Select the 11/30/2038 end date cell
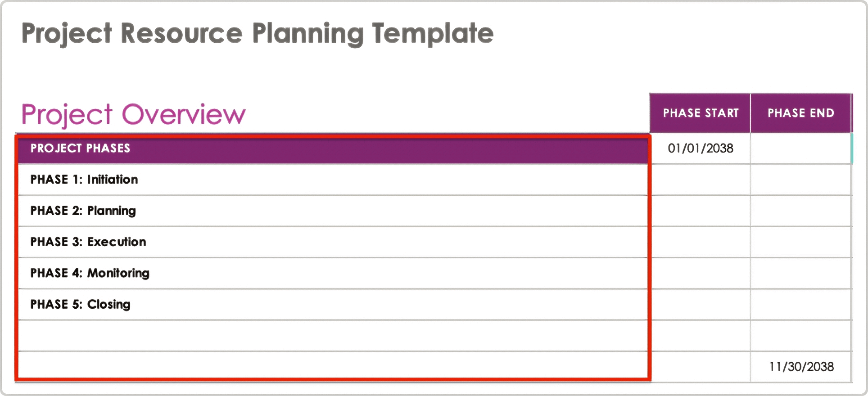Viewport: 868px width, 396px height. tap(800, 367)
